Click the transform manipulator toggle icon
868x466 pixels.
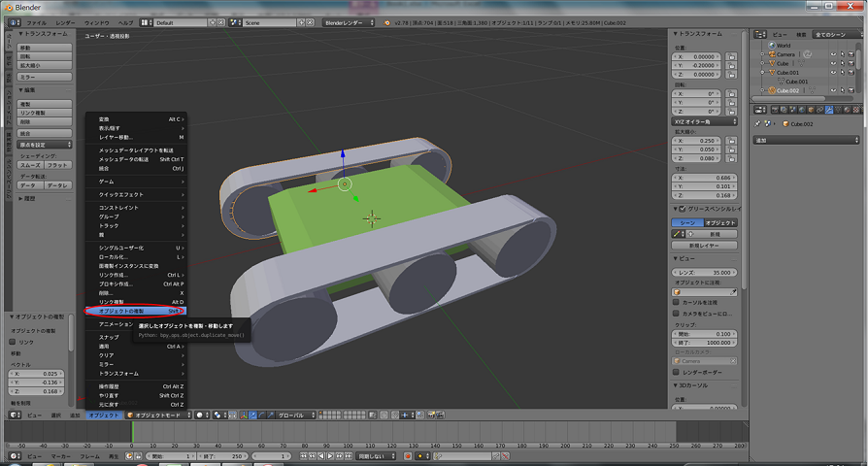245,415
